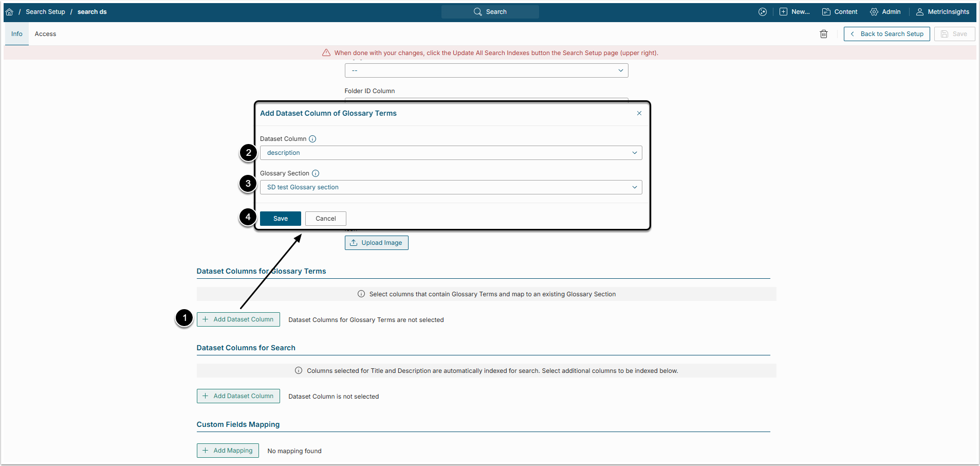
Task: Open the top Search bar
Action: coord(490,12)
